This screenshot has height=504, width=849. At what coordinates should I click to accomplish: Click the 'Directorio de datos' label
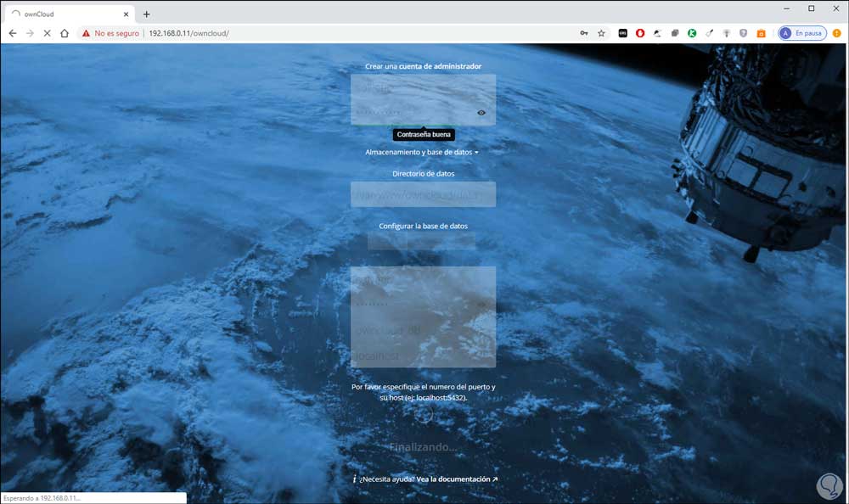(x=423, y=174)
